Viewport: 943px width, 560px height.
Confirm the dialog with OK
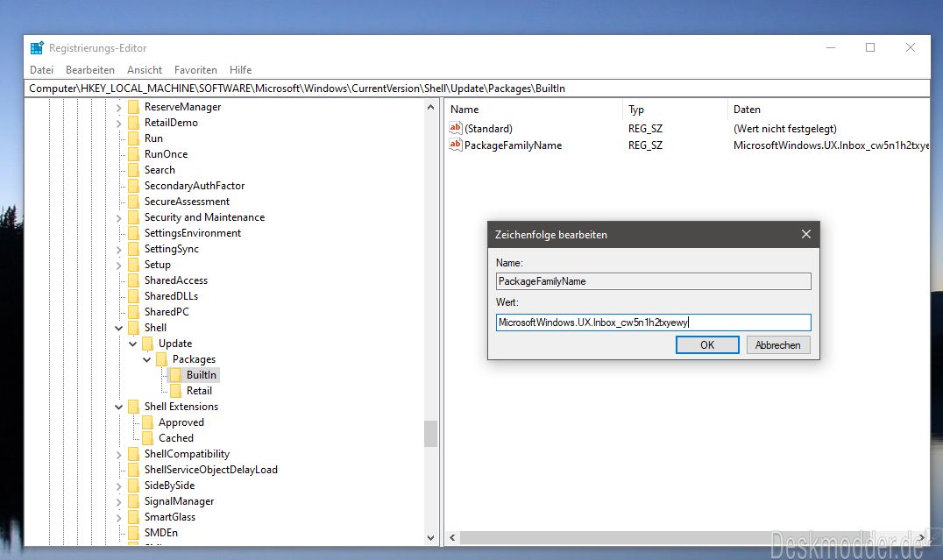point(707,344)
